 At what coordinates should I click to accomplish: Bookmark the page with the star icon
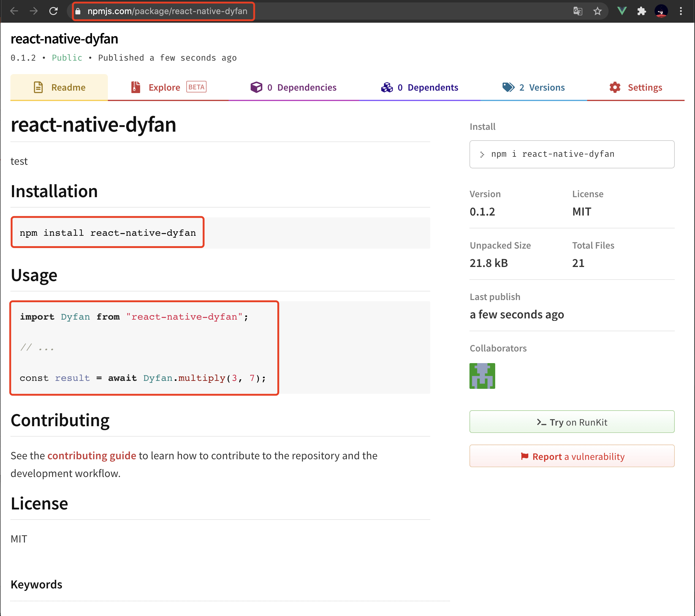(x=598, y=11)
